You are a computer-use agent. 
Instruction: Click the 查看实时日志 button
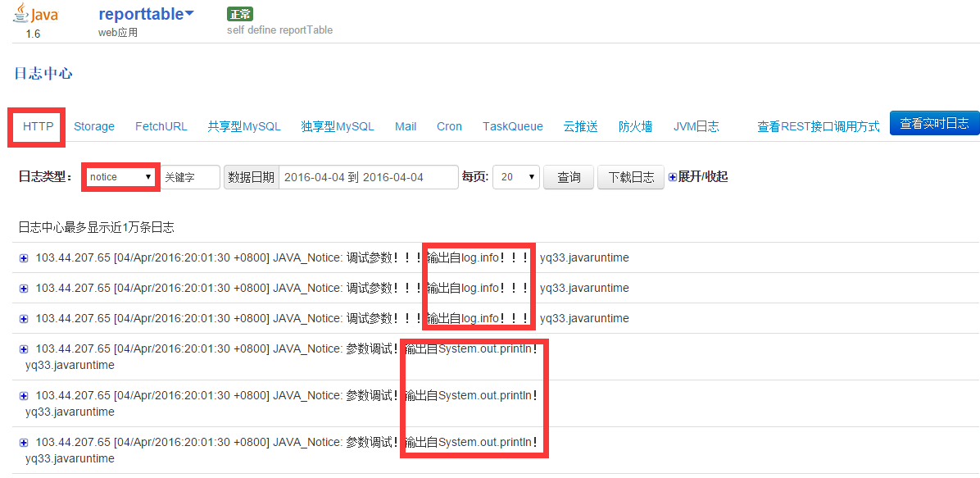click(934, 123)
